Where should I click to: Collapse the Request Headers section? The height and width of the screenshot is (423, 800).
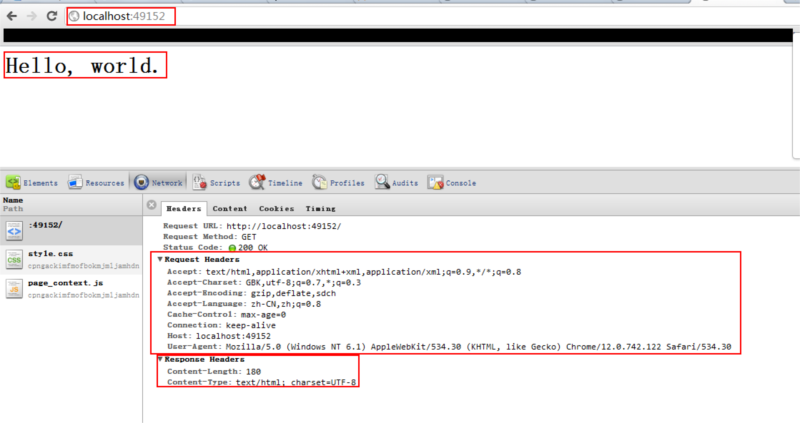(x=160, y=259)
